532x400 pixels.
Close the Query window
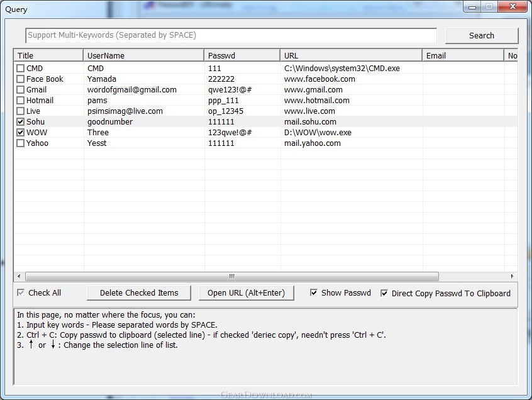[513, 6]
